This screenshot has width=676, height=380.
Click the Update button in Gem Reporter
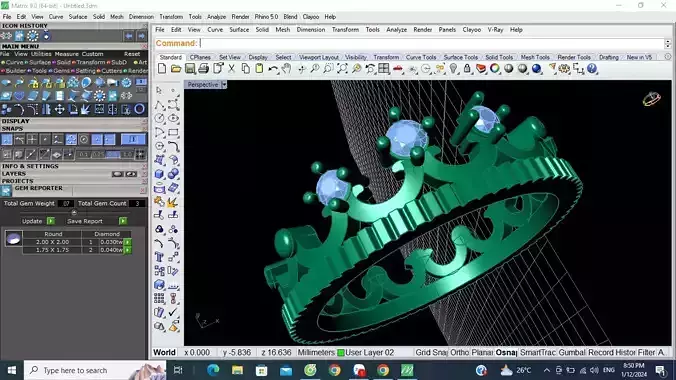[38, 221]
